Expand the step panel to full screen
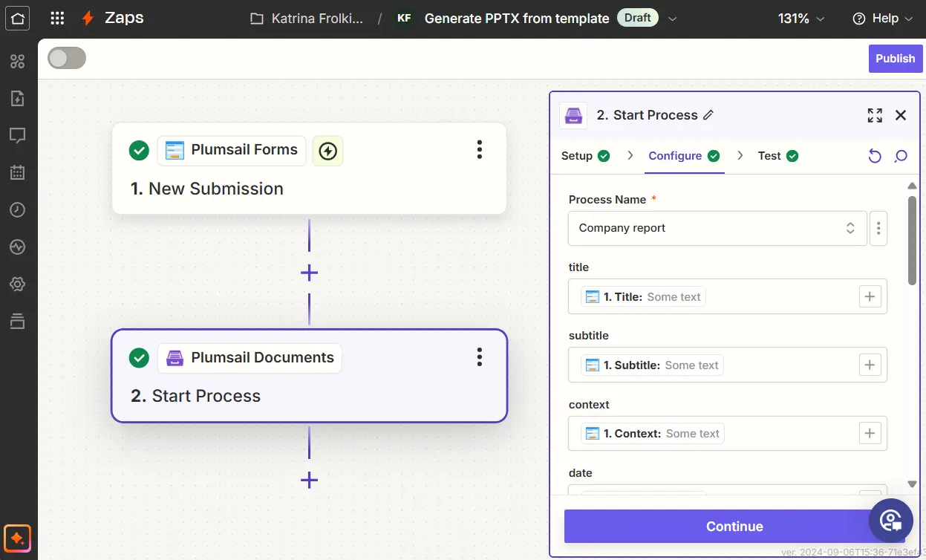Screen dimensions: 926x560 point(875,115)
